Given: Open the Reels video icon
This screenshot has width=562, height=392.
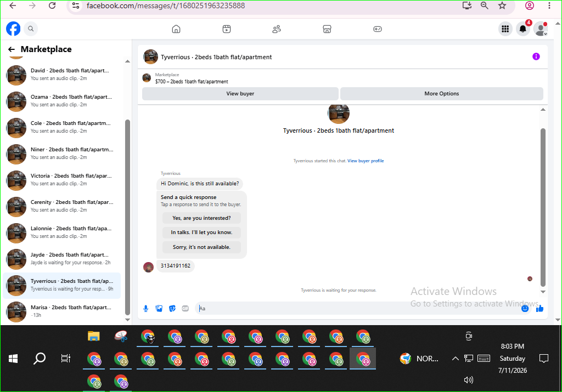Looking at the screenshot, I should tap(227, 29).
